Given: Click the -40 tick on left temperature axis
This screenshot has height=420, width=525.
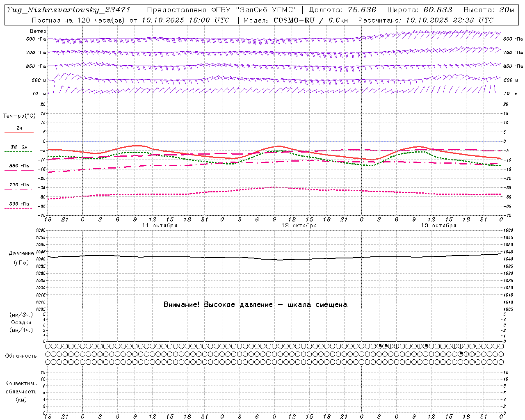Looking at the screenshot, I should pos(42,215).
